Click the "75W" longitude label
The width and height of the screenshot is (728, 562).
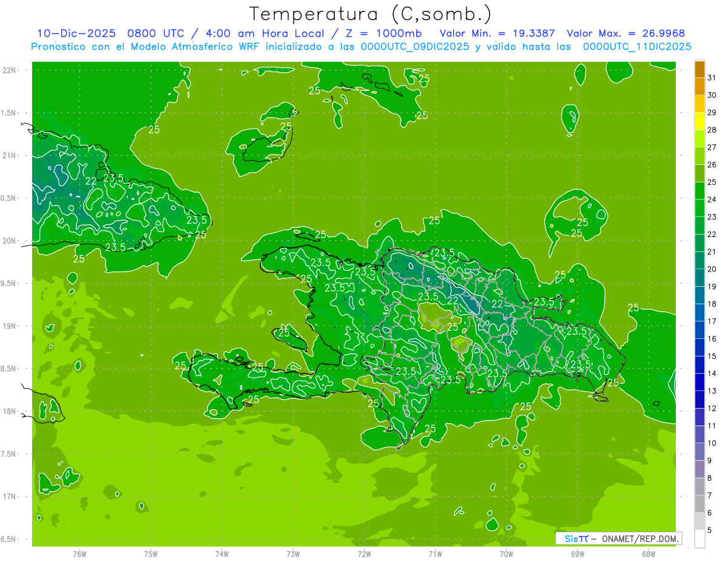click(151, 554)
